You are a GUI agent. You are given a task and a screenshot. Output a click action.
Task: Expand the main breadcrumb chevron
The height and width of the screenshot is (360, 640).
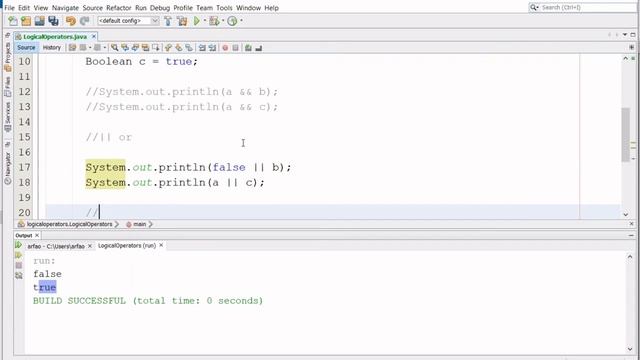coord(151,224)
